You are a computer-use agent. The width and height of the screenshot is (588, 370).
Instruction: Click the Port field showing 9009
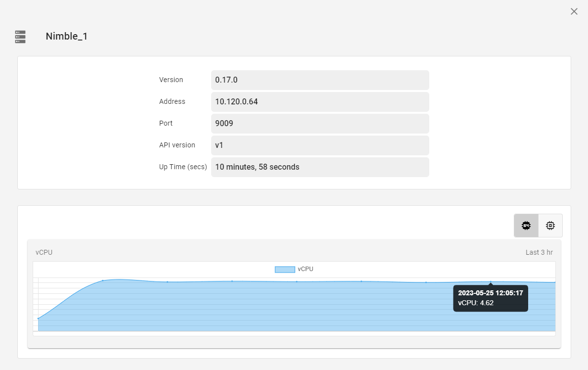click(x=320, y=123)
